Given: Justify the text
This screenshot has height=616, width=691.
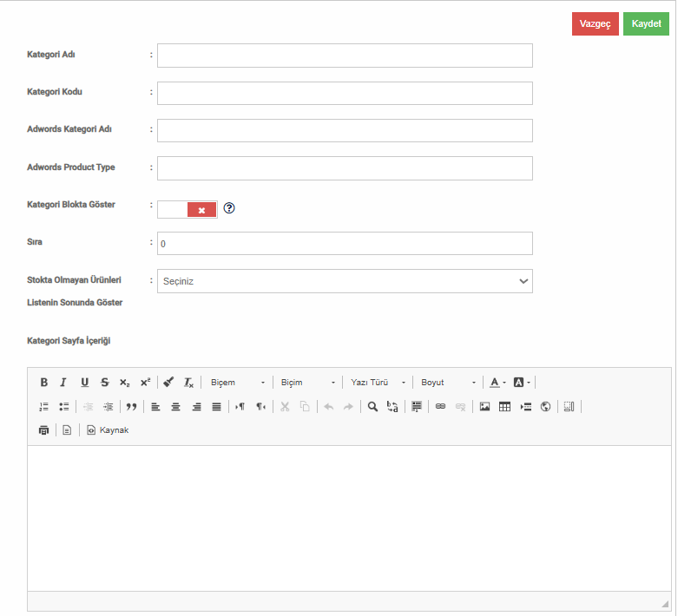Looking at the screenshot, I should coord(216,406).
